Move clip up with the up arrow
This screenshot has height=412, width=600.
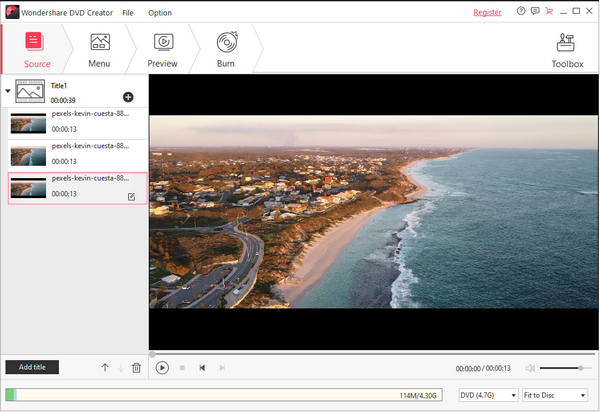point(105,368)
